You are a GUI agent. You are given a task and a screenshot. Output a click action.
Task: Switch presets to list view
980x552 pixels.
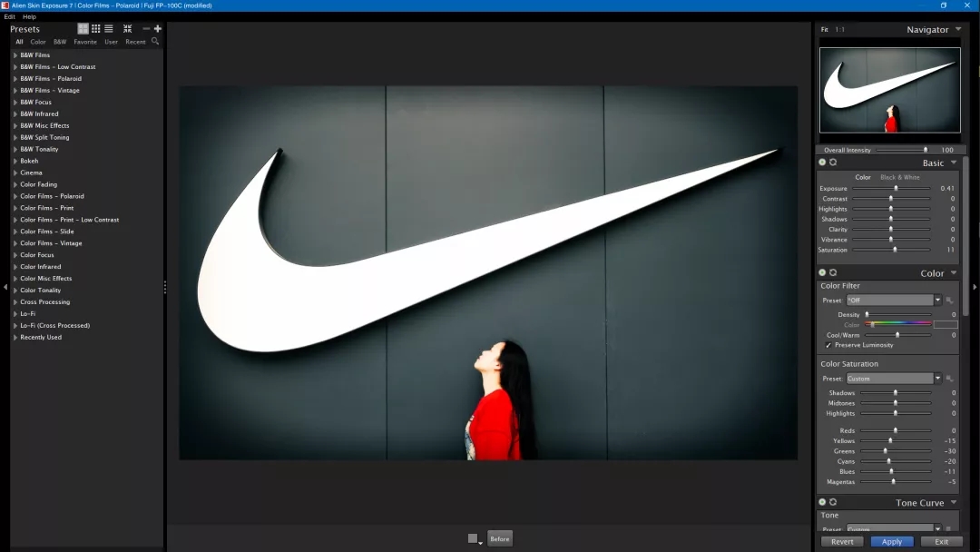pos(109,29)
